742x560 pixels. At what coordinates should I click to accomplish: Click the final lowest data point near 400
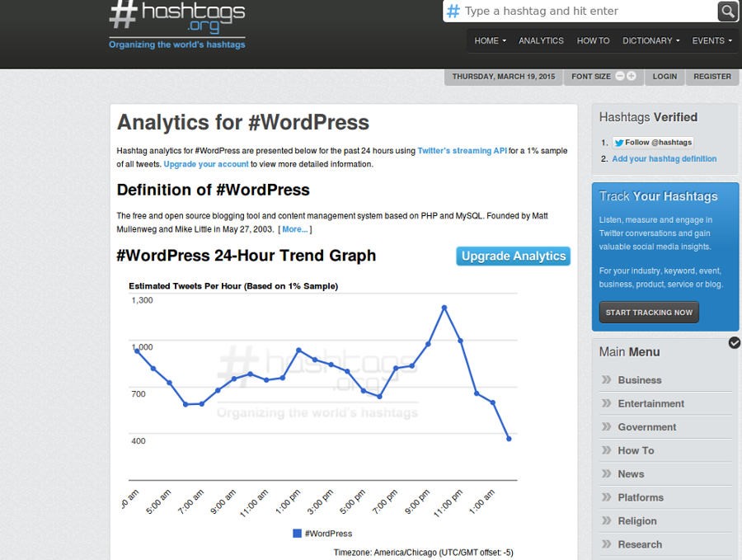click(x=510, y=439)
